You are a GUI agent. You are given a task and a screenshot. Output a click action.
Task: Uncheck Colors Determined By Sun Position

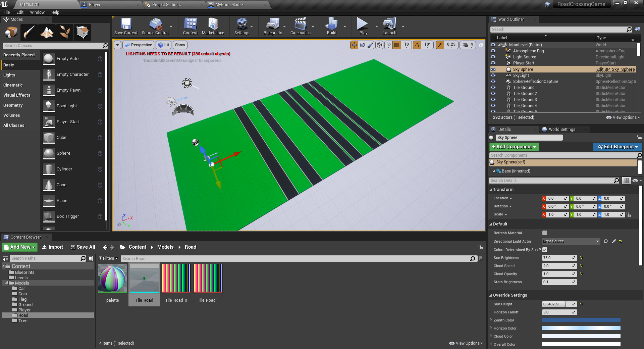(545, 250)
